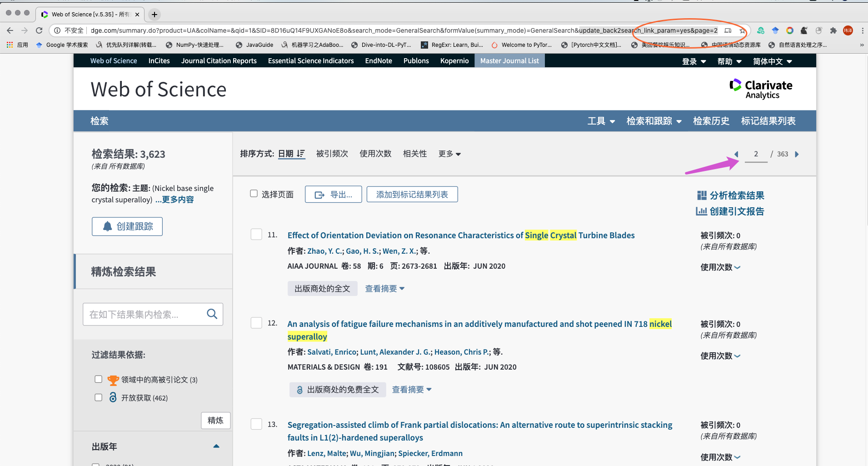Open the 更多 sort options dropdown
The image size is (868, 466).
449,154
